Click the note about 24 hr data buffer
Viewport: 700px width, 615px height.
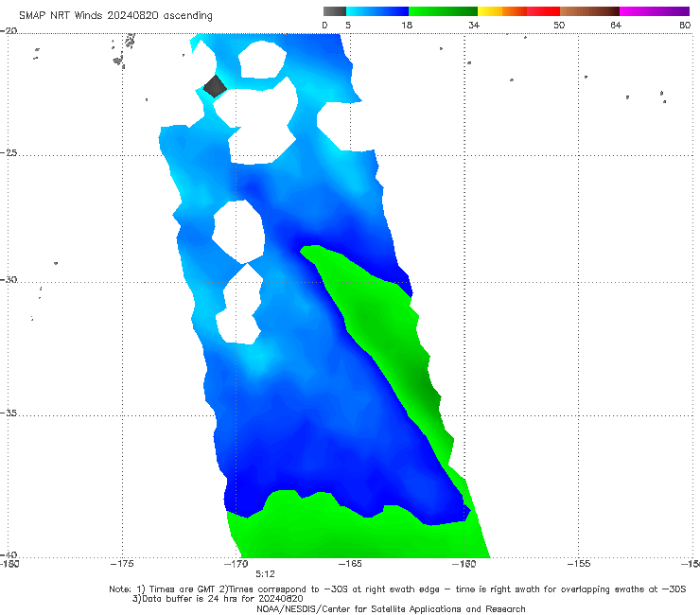(218, 599)
